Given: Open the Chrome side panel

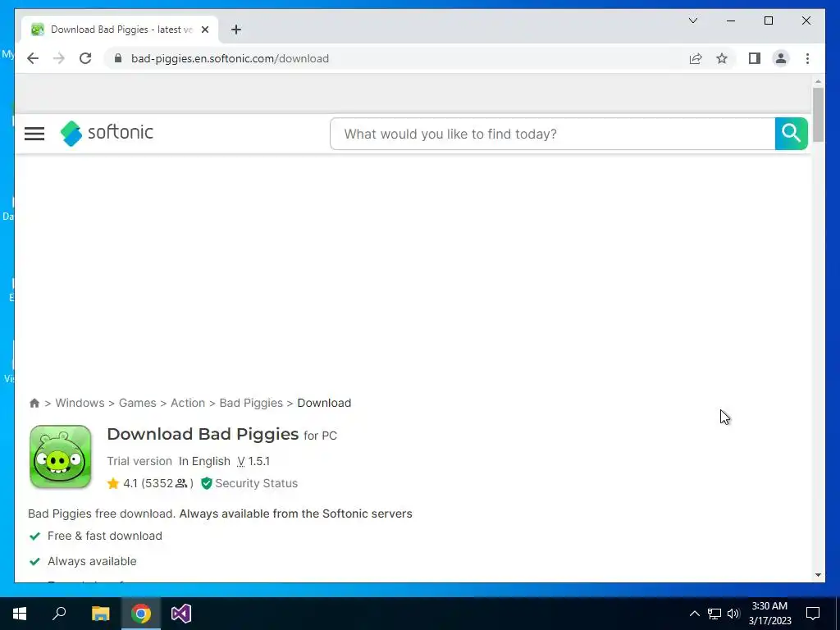Looking at the screenshot, I should pyautogui.click(x=755, y=58).
